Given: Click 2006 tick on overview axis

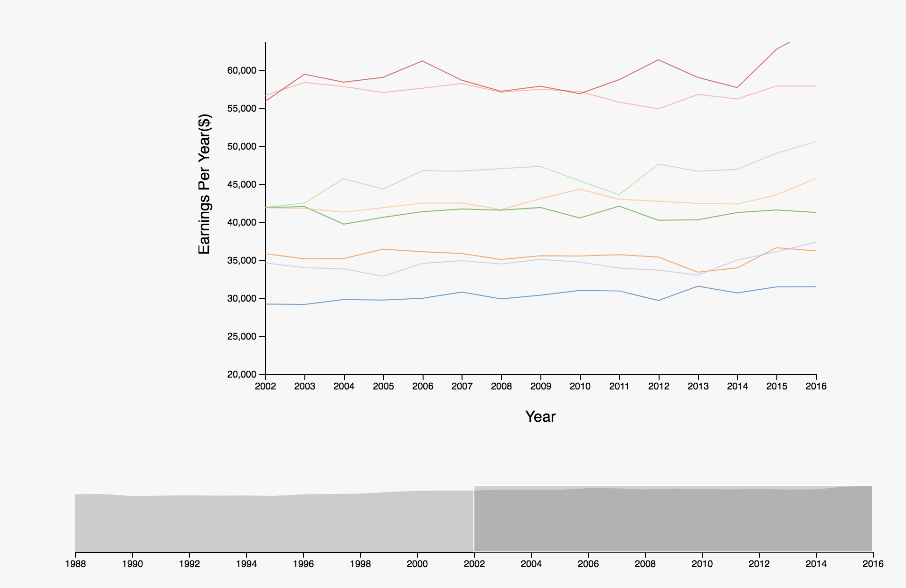Looking at the screenshot, I should coord(588,564).
